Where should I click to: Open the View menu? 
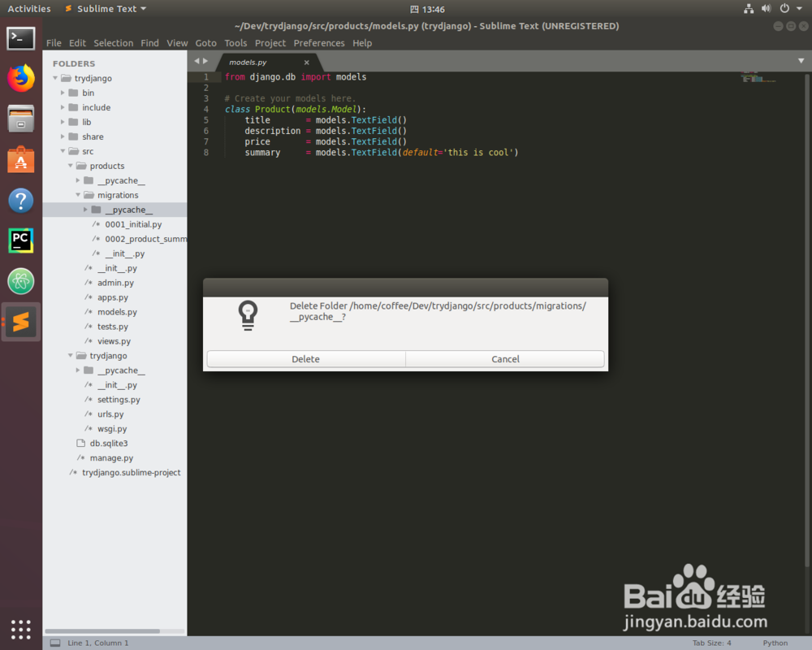[x=177, y=43]
